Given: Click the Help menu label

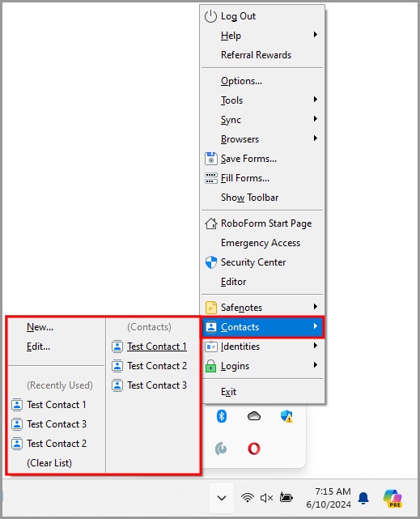Looking at the screenshot, I should tap(231, 36).
